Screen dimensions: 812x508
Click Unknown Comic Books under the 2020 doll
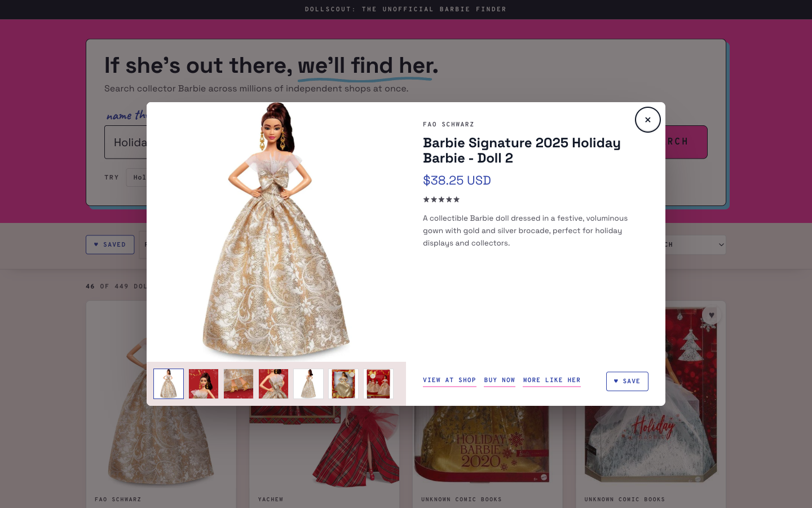click(461, 500)
